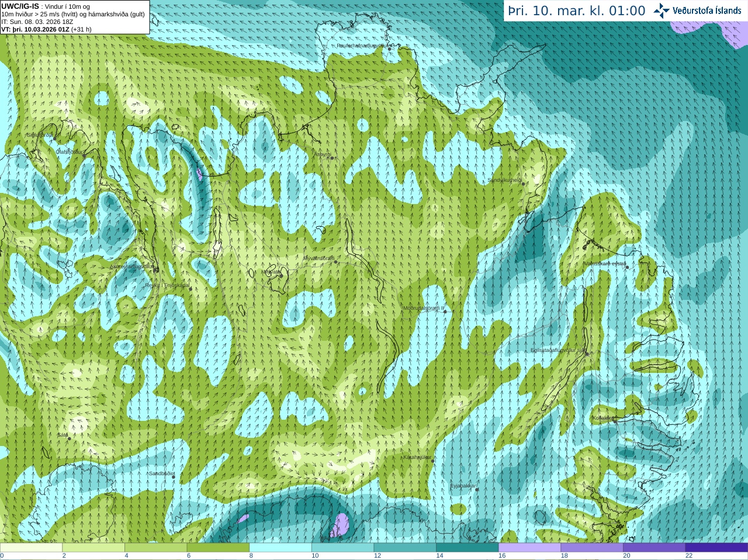This screenshot has height=560, width=748.
Task: Click the legend scale number 22
Action: [x=689, y=556]
